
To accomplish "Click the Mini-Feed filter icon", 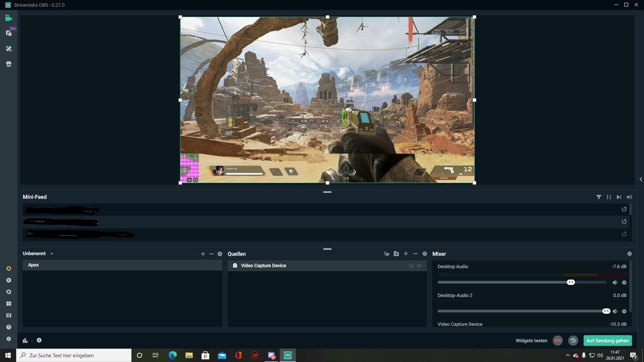I will click(599, 197).
